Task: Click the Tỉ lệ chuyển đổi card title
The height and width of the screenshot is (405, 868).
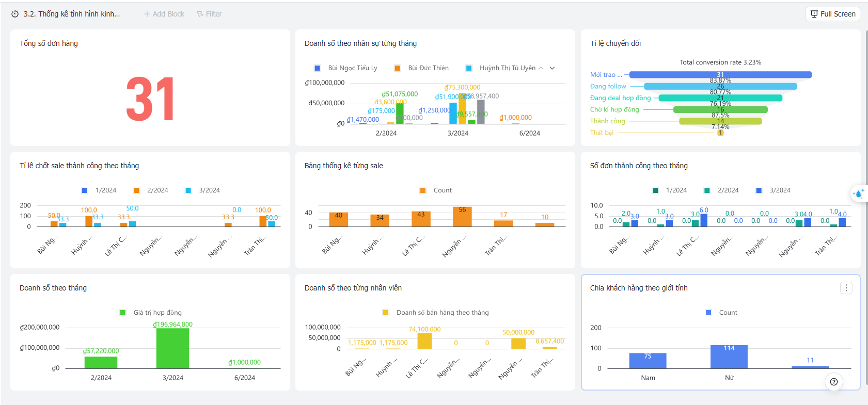Action: (x=616, y=43)
